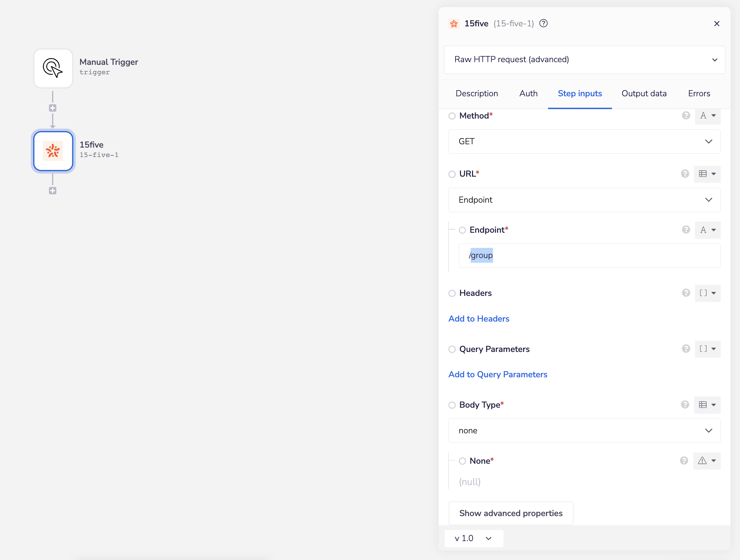Viewport: 740px width, 560px height.
Task: Click help icon for Method field
Action: tap(686, 116)
